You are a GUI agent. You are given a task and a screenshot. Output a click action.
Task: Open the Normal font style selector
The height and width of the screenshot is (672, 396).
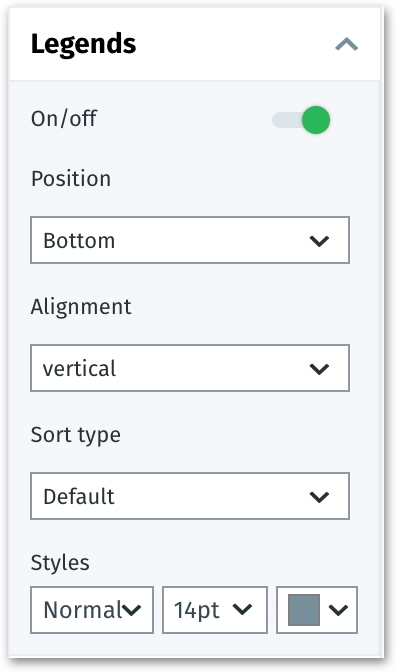click(92, 610)
